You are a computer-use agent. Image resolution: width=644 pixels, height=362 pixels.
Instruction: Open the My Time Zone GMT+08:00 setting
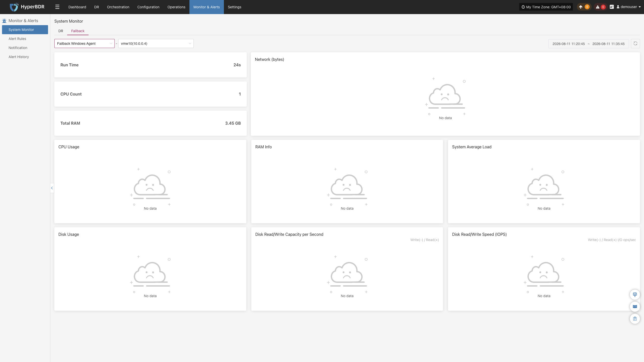(546, 7)
